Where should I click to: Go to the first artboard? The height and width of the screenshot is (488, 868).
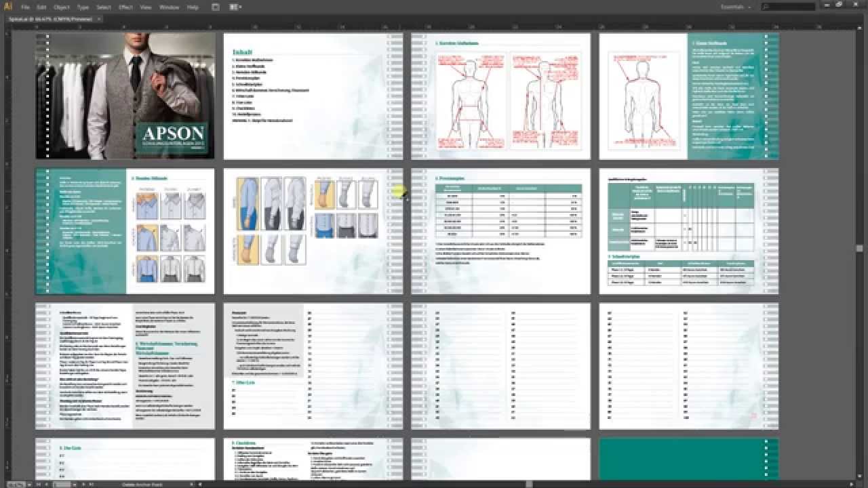tap(38, 485)
